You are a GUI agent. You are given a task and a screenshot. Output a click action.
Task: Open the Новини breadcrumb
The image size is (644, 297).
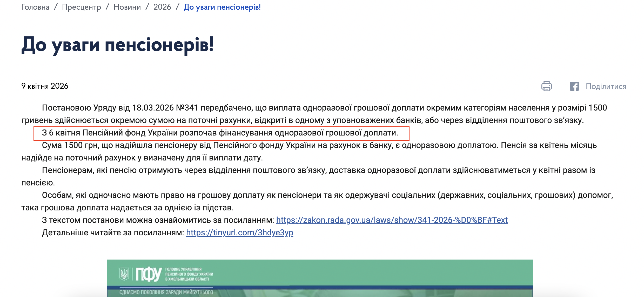pos(127,7)
